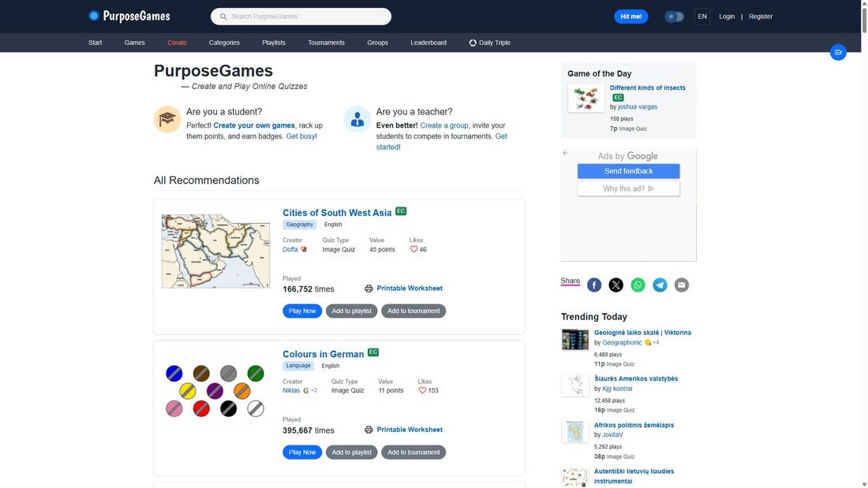The image size is (868, 488).
Task: Open Colours in German circles thumbnail
Action: pyautogui.click(x=215, y=391)
